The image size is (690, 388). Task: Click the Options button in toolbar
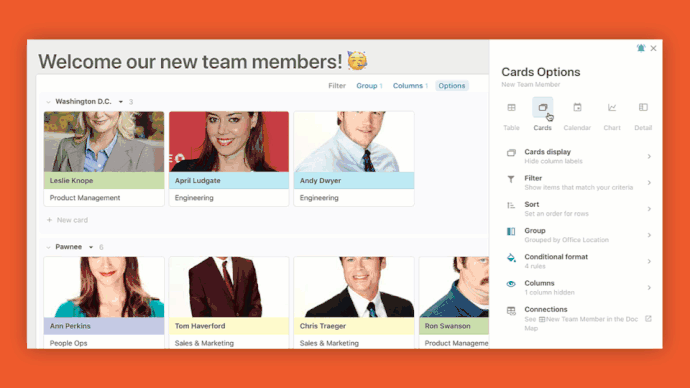click(x=451, y=86)
